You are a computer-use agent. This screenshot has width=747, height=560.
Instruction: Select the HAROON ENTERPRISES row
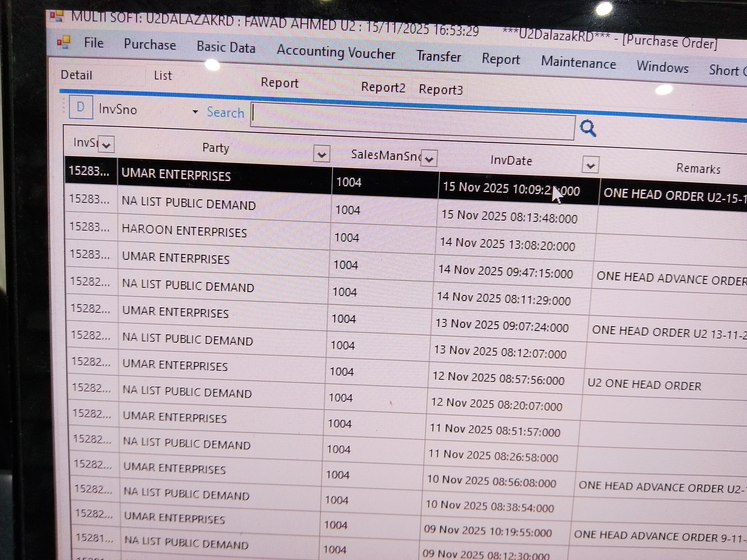coord(184,231)
